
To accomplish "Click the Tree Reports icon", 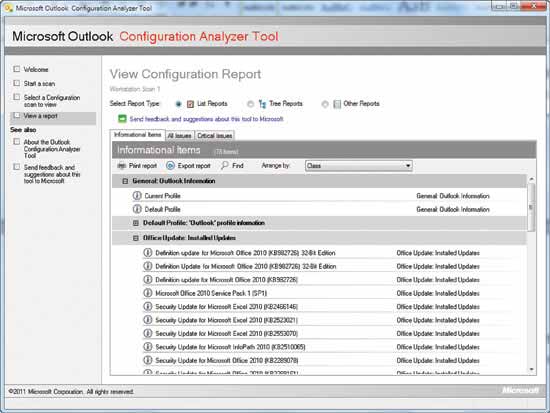I will (x=262, y=104).
